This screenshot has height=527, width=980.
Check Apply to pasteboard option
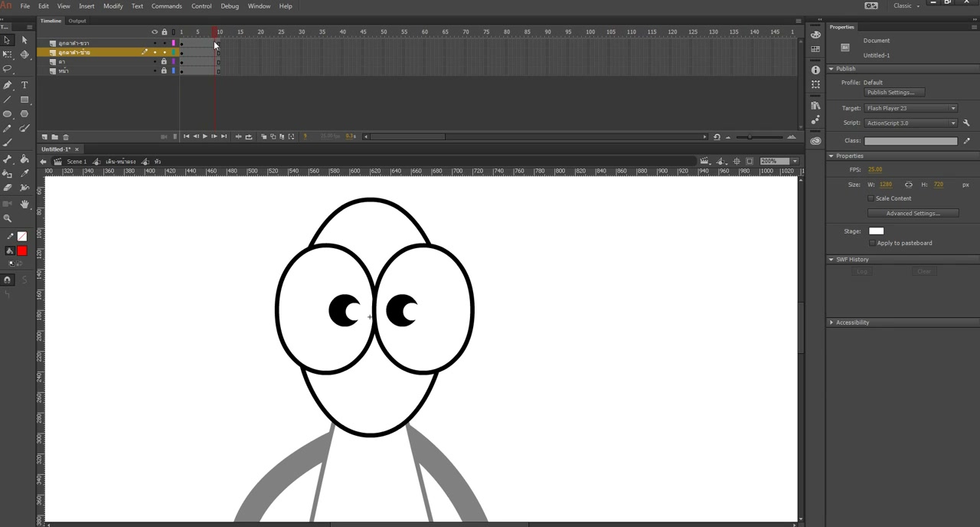coord(872,243)
